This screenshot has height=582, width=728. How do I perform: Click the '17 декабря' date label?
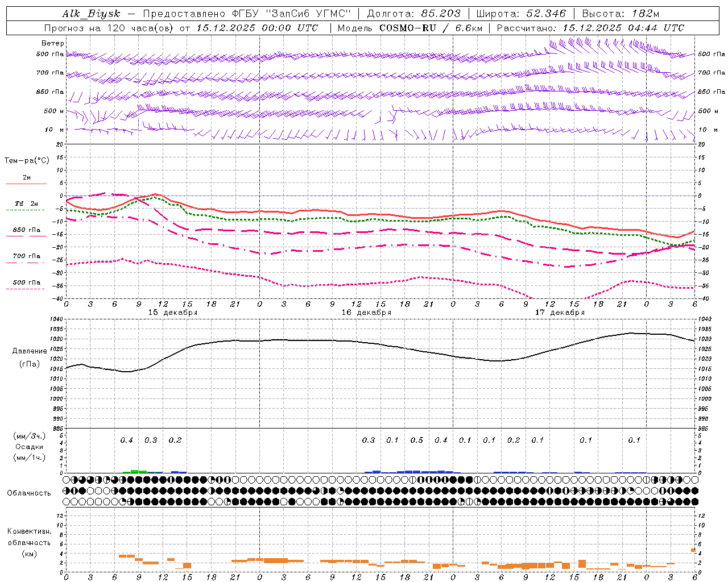pyautogui.click(x=560, y=313)
